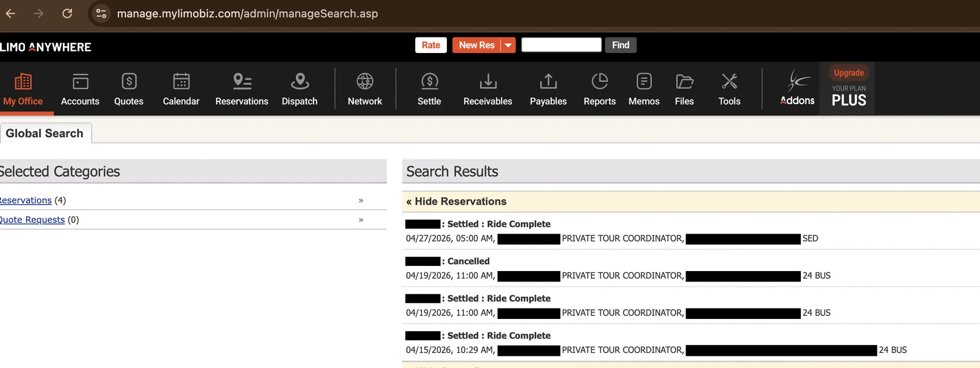This screenshot has height=368, width=980.
Task: Open the Calendar icon
Action: click(x=181, y=81)
